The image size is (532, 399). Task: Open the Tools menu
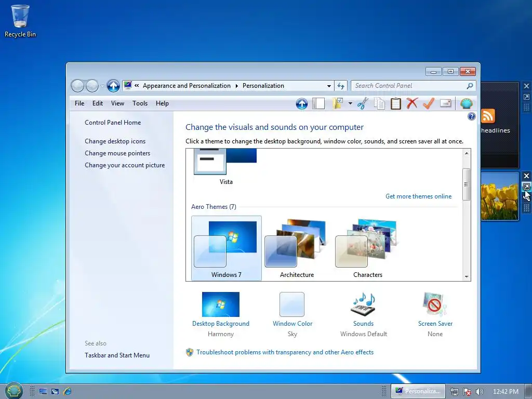pos(140,103)
